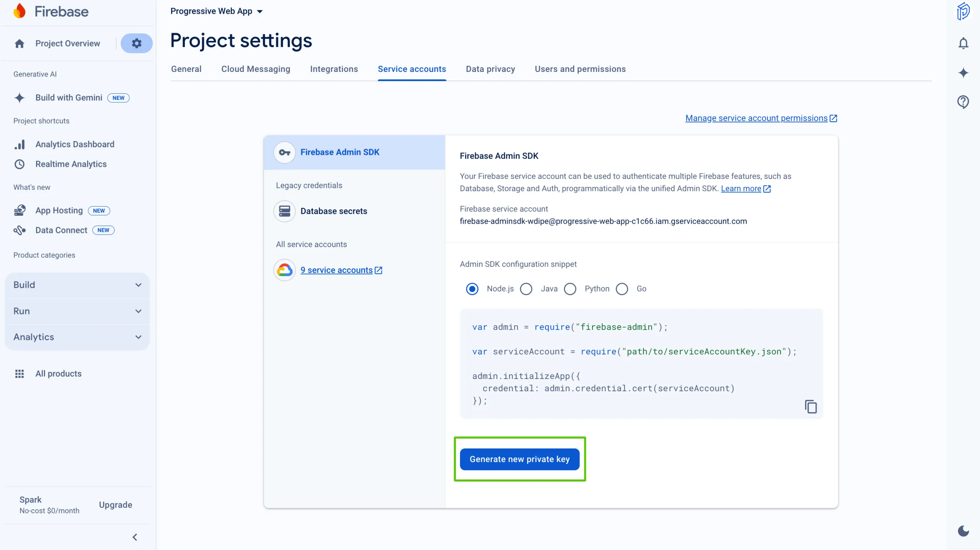980x550 pixels.
Task: Click the Build with Gemini sparkle icon
Action: (20, 98)
